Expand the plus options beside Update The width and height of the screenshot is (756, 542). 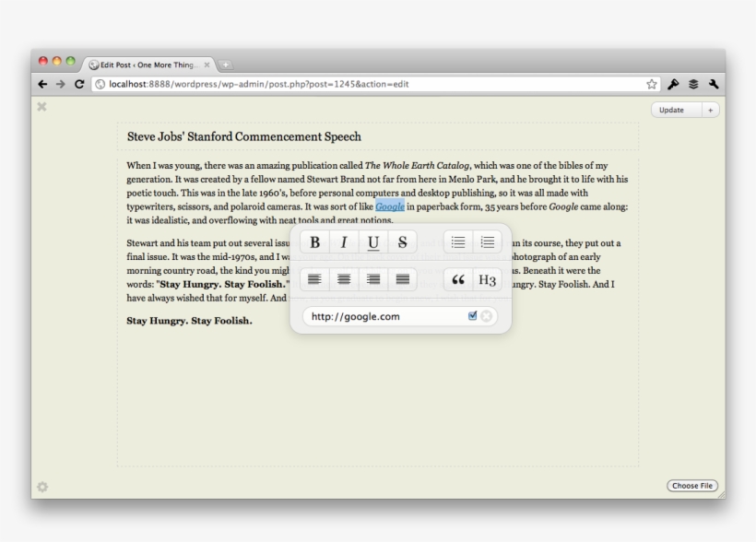[710, 110]
